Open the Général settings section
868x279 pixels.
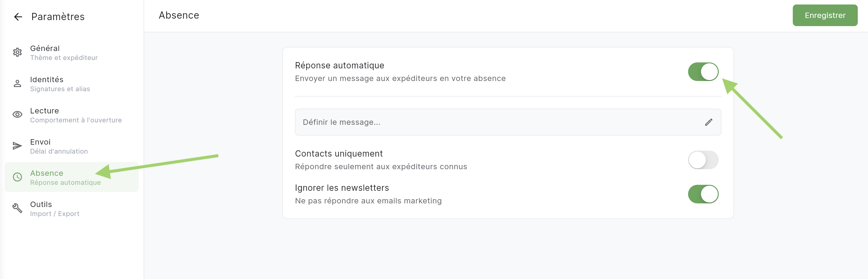[64, 53]
